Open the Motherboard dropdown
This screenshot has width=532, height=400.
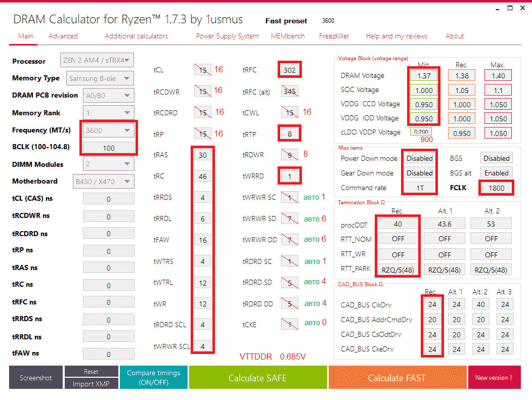click(x=103, y=182)
